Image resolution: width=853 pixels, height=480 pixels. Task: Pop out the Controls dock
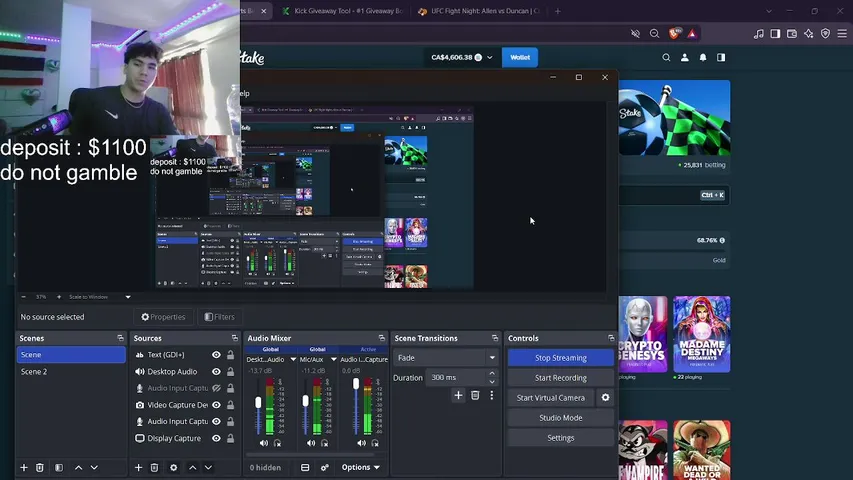pos(611,338)
